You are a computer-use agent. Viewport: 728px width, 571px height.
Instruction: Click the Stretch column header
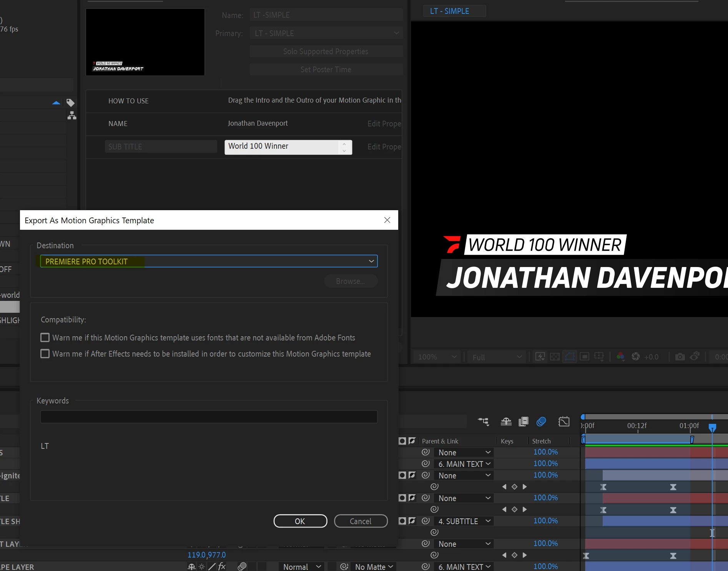(x=541, y=441)
